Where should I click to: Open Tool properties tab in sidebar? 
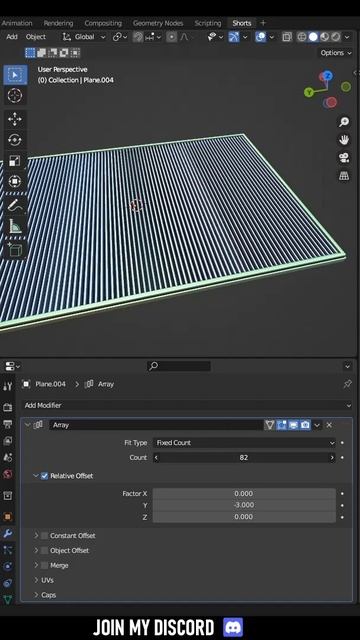click(7, 386)
